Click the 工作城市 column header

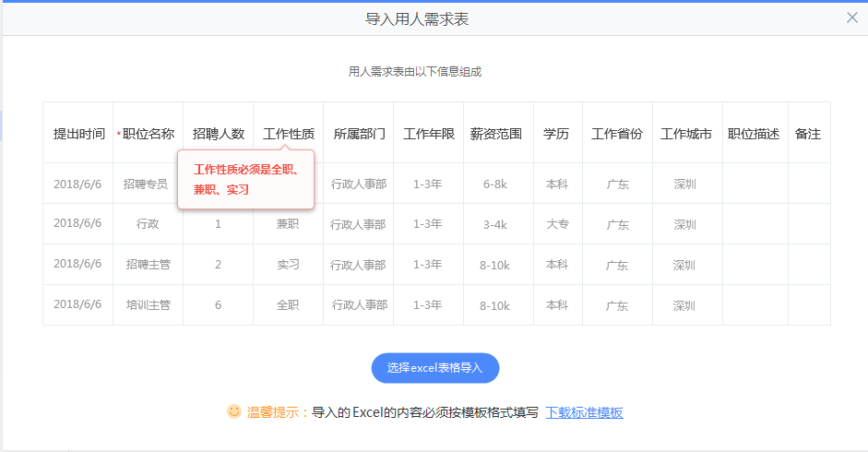pos(686,134)
